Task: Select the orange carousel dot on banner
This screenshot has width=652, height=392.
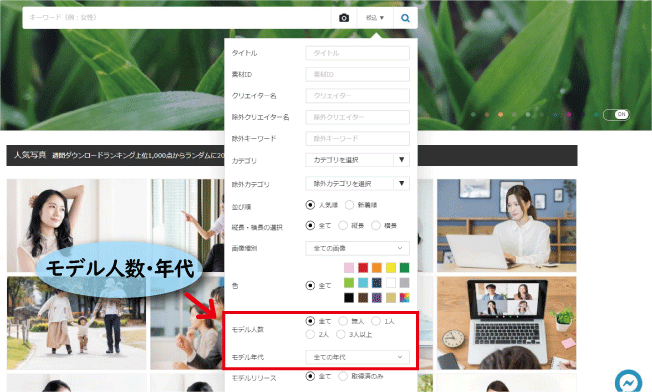Action: (500, 114)
